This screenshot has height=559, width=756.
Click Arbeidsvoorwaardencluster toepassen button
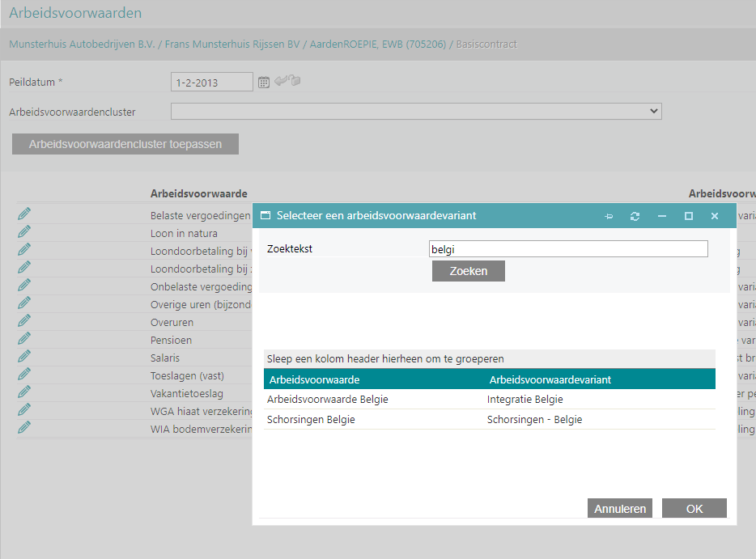[x=125, y=144]
